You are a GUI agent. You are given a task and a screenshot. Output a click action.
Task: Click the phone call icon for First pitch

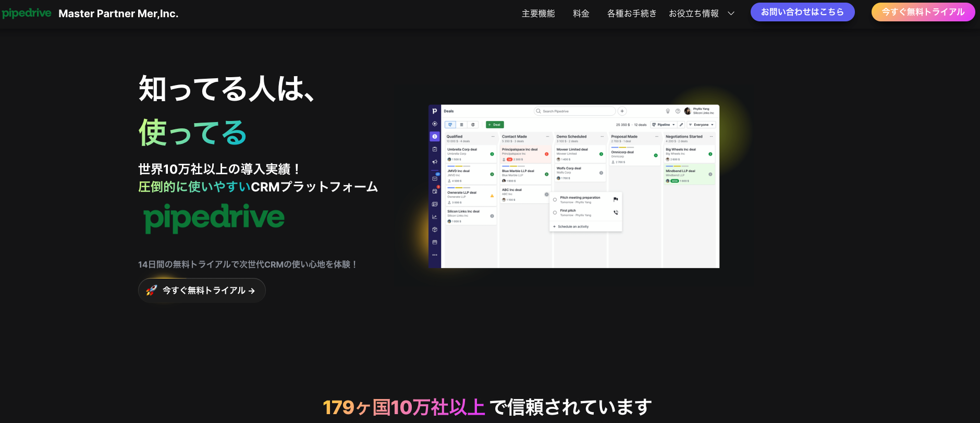coord(616,212)
